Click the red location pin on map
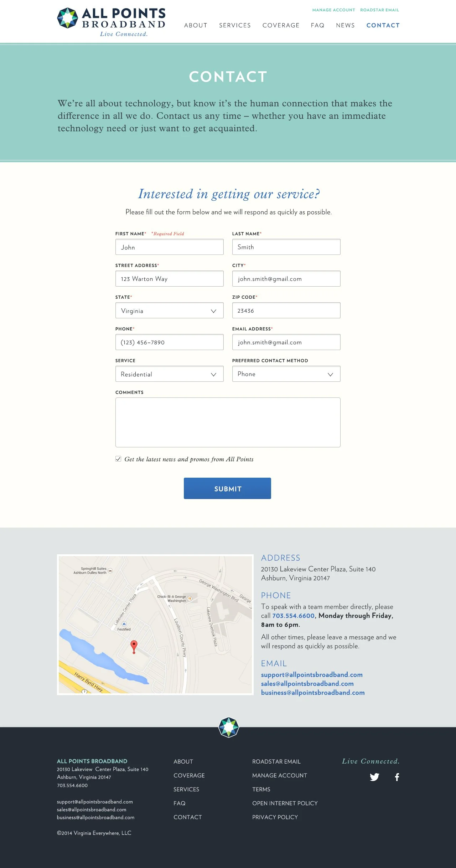456x868 pixels. pos(134,647)
